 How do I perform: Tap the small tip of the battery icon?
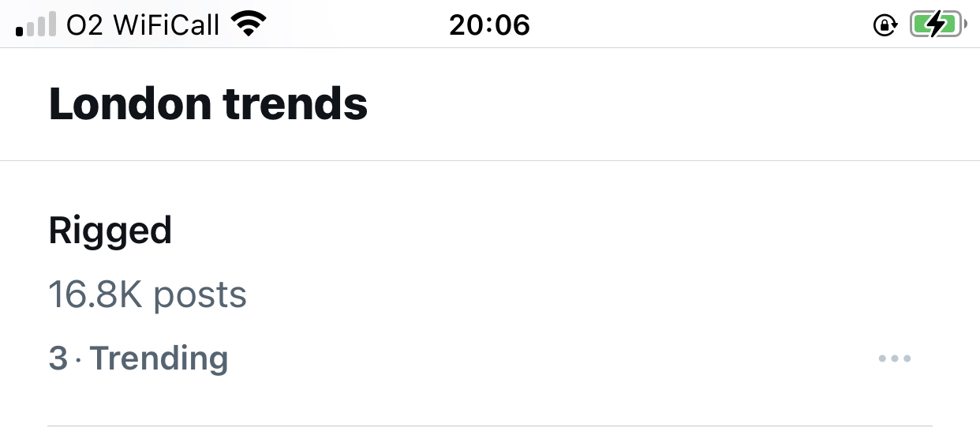pyautogui.click(x=966, y=25)
